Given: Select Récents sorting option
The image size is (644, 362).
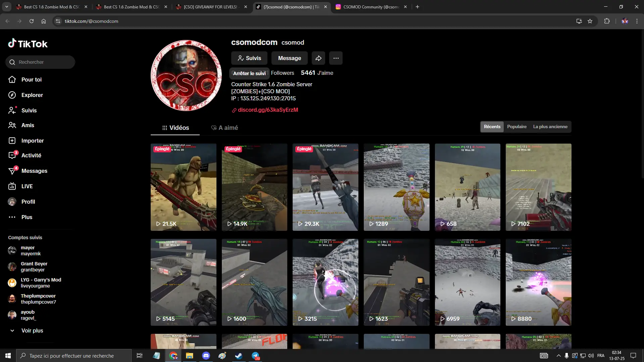Looking at the screenshot, I should pos(492,127).
